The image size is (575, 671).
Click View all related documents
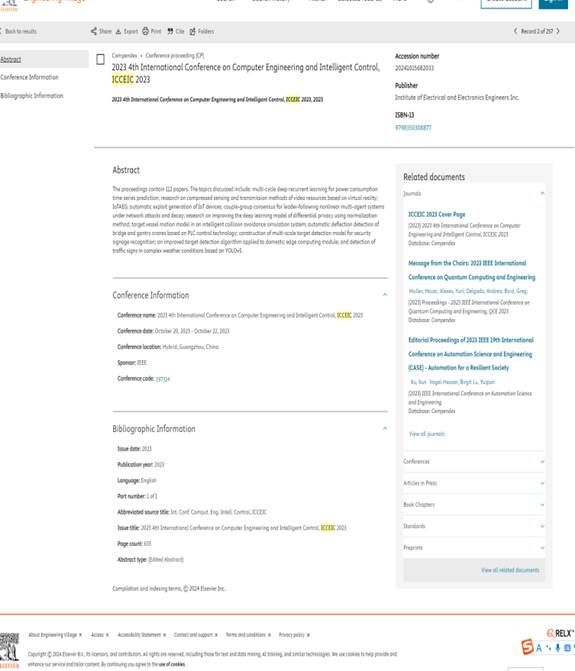coord(510,570)
